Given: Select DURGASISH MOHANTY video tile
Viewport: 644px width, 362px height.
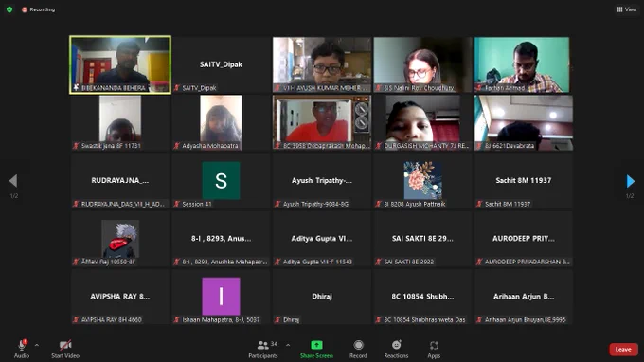Looking at the screenshot, I should [x=422, y=122].
